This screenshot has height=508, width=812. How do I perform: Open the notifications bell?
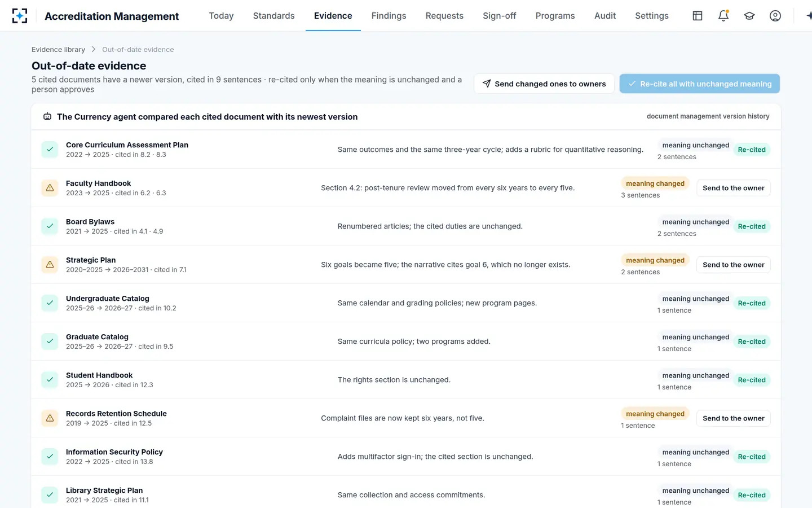(x=723, y=16)
